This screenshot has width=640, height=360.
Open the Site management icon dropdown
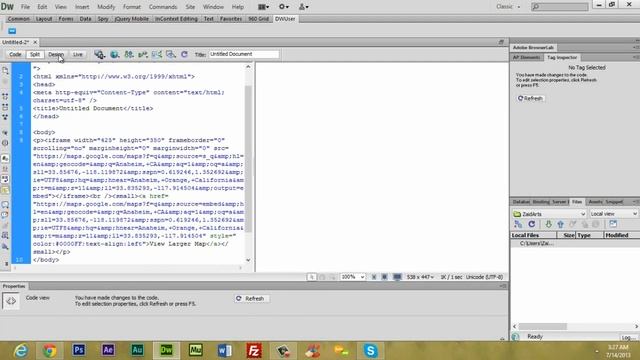tap(304, 7)
